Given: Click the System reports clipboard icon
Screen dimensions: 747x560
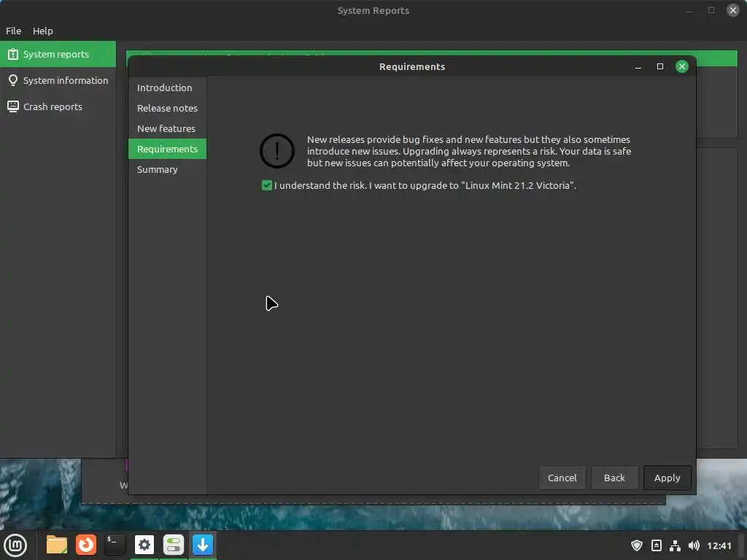Looking at the screenshot, I should [x=13, y=54].
